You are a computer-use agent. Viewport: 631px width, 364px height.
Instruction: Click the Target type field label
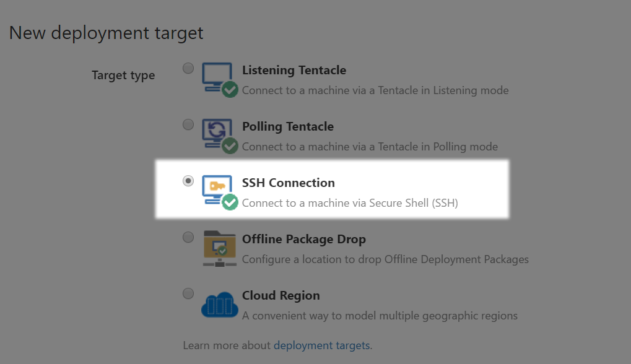(x=123, y=75)
